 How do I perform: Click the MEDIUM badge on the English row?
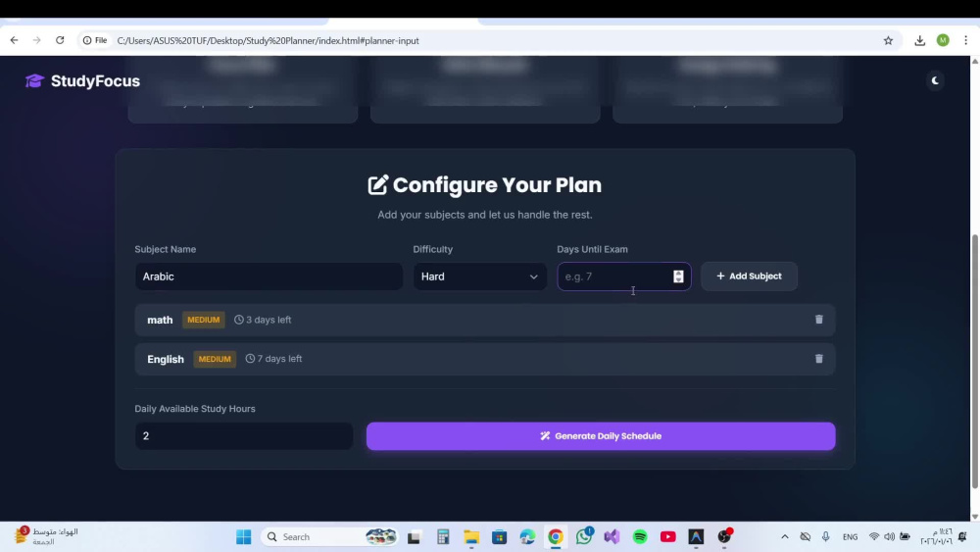(x=215, y=359)
